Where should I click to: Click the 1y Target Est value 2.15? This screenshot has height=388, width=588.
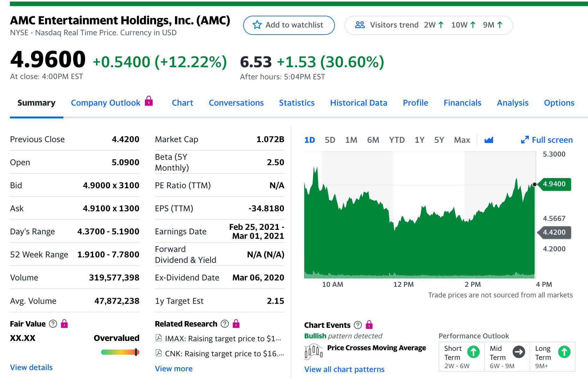[x=275, y=301]
